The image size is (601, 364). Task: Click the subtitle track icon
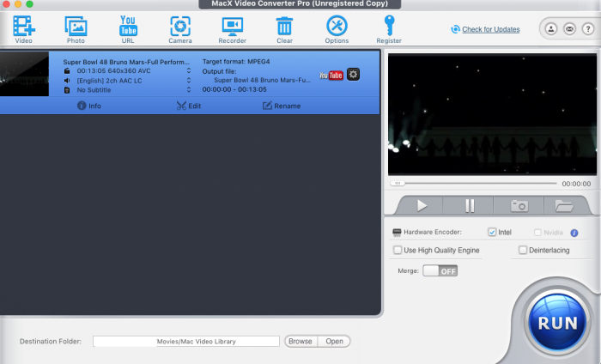67,90
